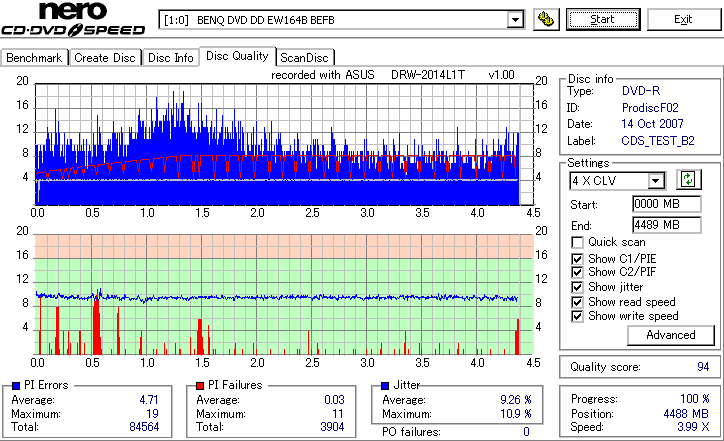Open the Create Disc tab
The height and width of the screenshot is (441, 724).
pos(105,58)
